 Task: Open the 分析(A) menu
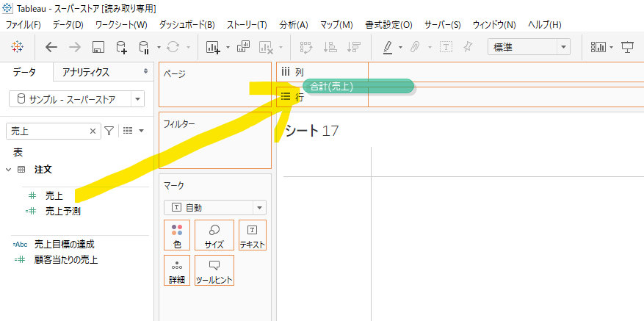(294, 25)
